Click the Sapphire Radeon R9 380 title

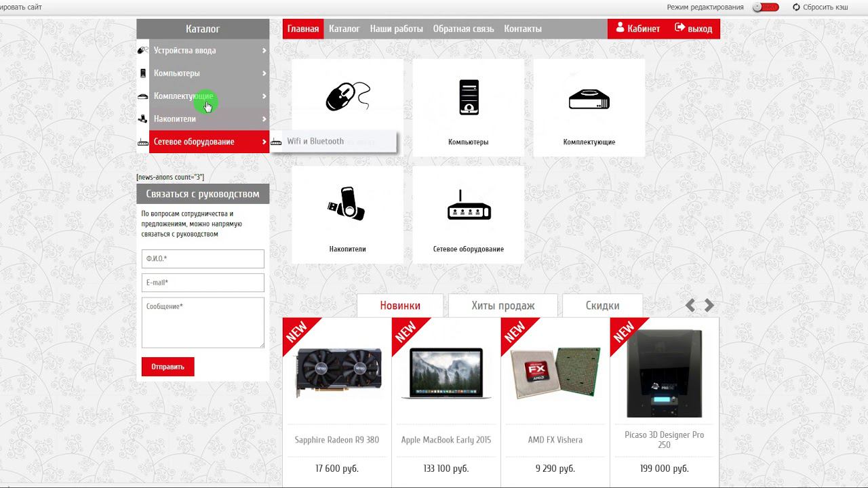click(337, 440)
